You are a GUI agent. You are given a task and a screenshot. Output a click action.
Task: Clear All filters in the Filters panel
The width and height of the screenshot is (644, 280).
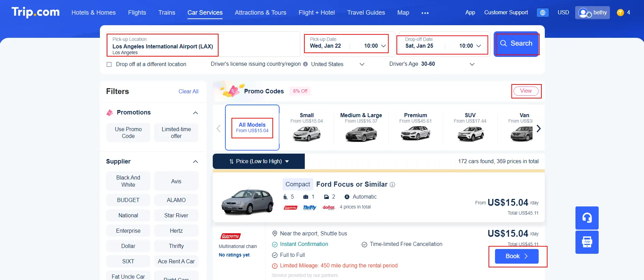tap(188, 91)
